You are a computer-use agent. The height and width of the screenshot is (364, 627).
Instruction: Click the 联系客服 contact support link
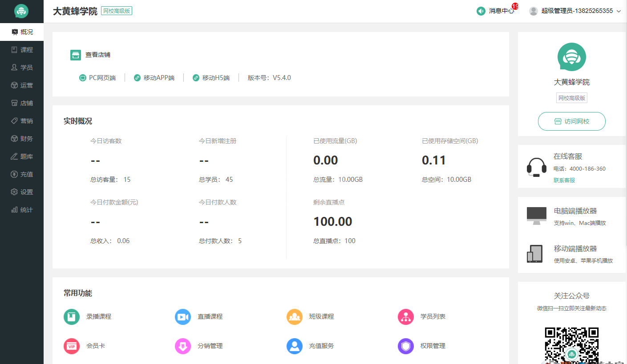(x=564, y=180)
